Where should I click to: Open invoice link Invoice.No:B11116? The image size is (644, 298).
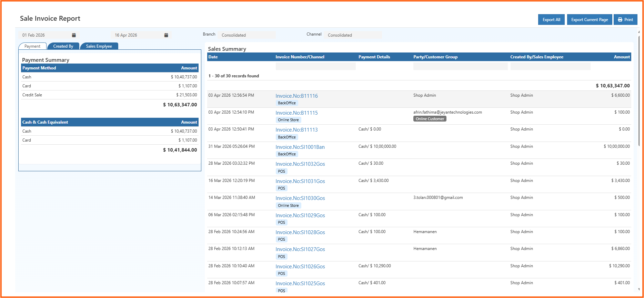296,96
